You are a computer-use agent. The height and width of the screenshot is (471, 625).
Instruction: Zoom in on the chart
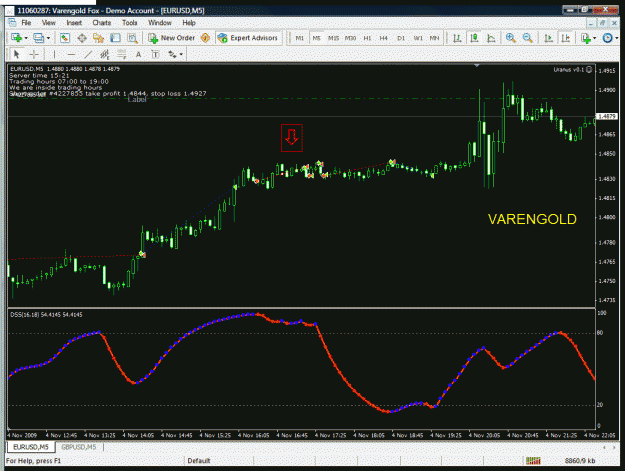[510, 38]
